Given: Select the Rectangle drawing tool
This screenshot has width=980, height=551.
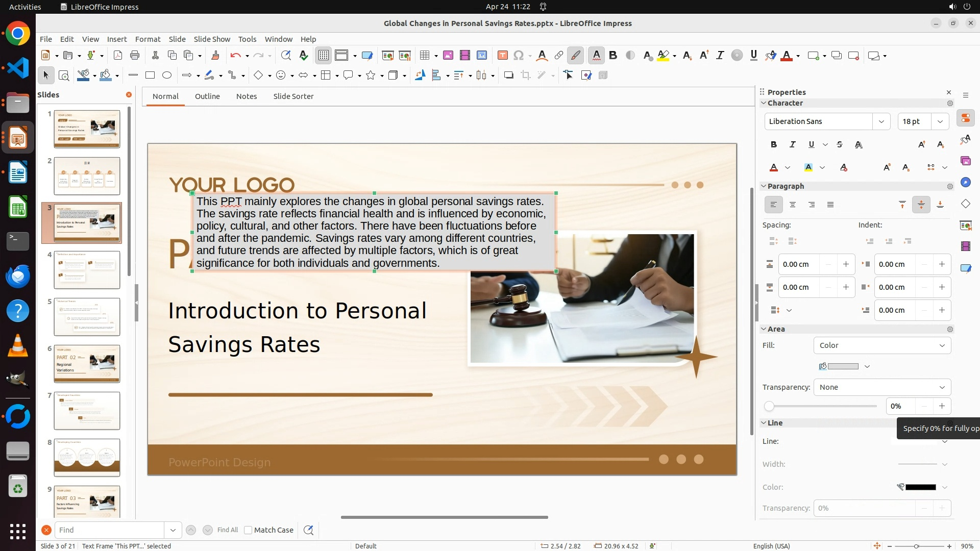Looking at the screenshot, I should 150,76.
